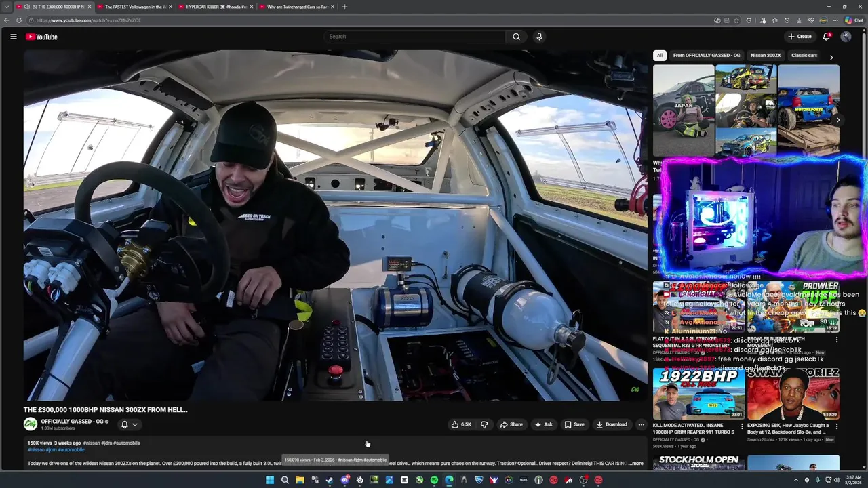
Task: Open the YouTube hamburger guide menu
Action: click(13, 37)
